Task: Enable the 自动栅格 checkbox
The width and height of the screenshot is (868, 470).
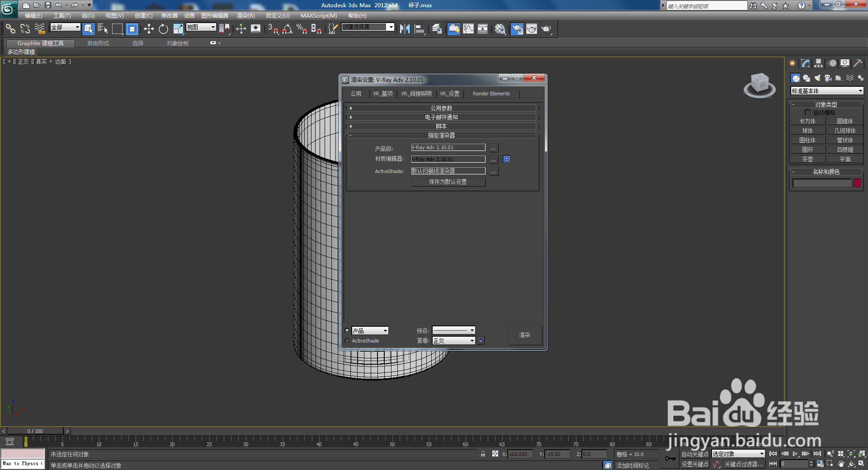Action: point(808,112)
